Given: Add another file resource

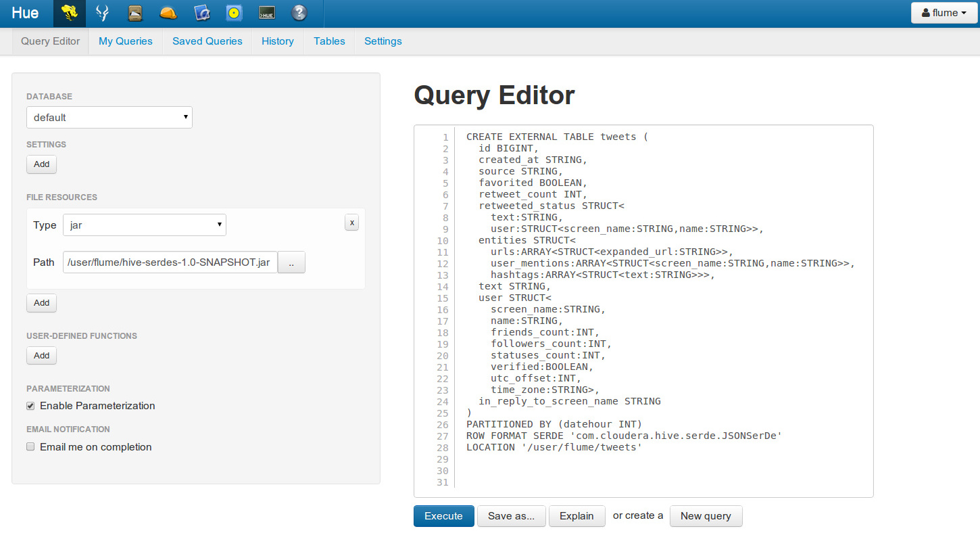Looking at the screenshot, I should [x=41, y=303].
